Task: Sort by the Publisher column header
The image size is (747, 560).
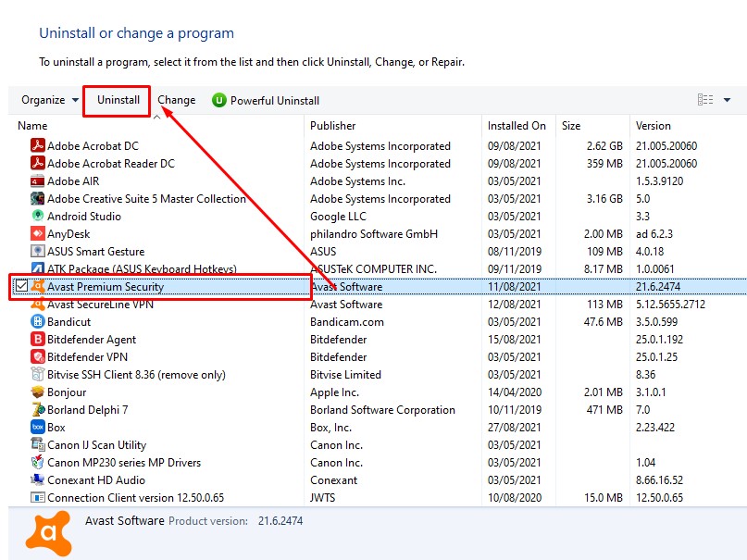Action: click(x=332, y=126)
